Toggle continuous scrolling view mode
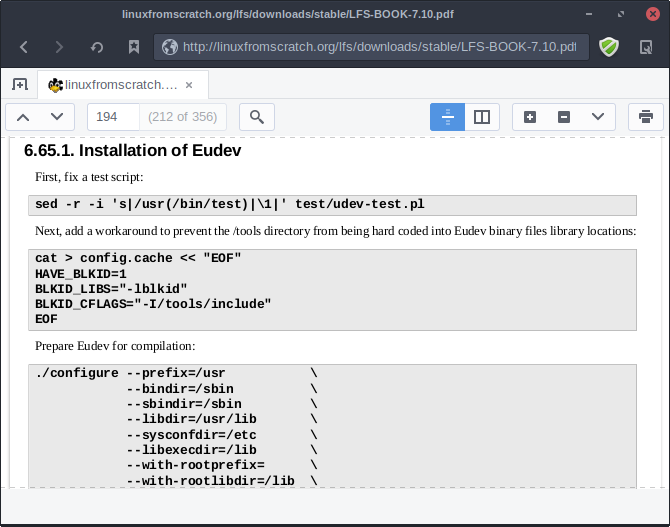Image resolution: width=670 pixels, height=527 pixels. [x=447, y=117]
